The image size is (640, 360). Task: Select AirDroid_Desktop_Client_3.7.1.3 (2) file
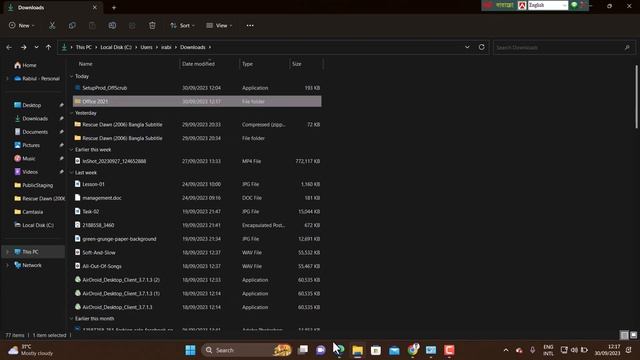pos(197,280)
